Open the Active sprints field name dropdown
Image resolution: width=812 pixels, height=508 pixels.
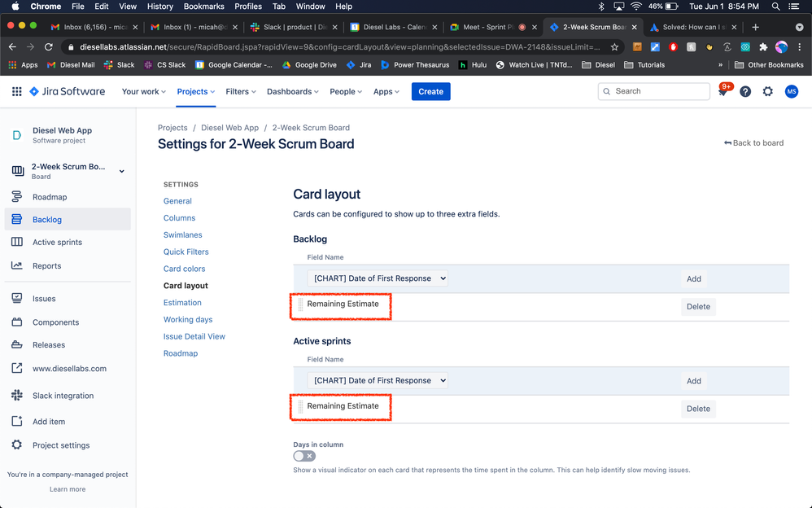pos(377,380)
